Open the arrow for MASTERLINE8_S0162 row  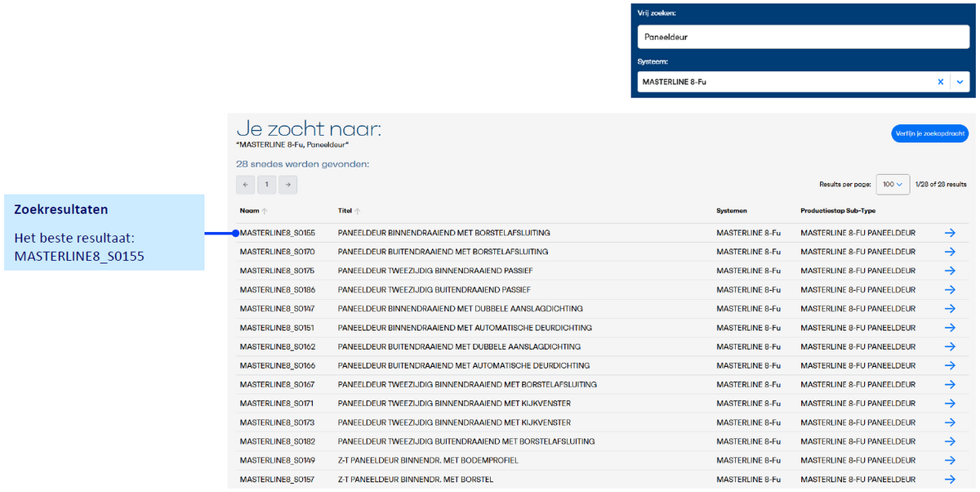pyautogui.click(x=949, y=347)
